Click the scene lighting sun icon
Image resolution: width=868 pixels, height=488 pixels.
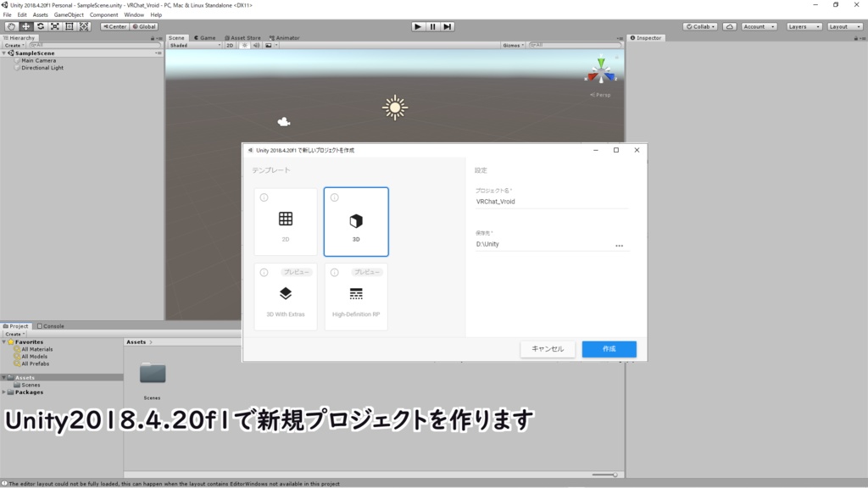[245, 45]
